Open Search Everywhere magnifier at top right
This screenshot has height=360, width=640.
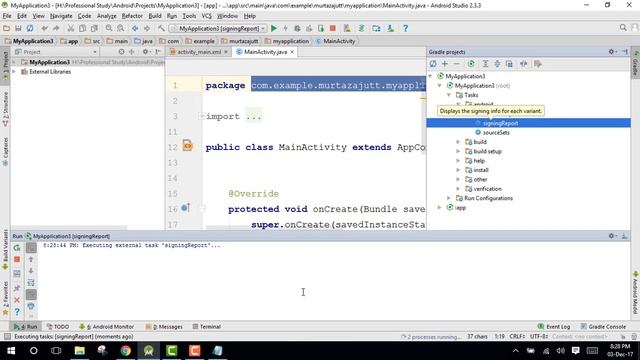pyautogui.click(x=623, y=28)
